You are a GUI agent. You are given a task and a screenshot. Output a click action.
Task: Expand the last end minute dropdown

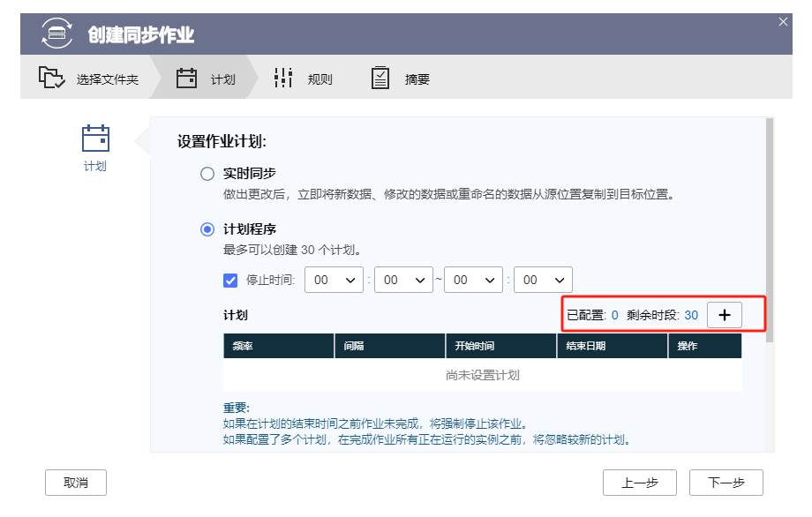click(x=543, y=280)
